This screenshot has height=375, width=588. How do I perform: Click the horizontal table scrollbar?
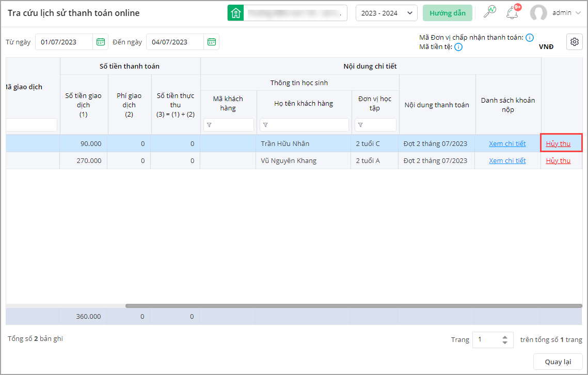pyautogui.click(x=354, y=306)
